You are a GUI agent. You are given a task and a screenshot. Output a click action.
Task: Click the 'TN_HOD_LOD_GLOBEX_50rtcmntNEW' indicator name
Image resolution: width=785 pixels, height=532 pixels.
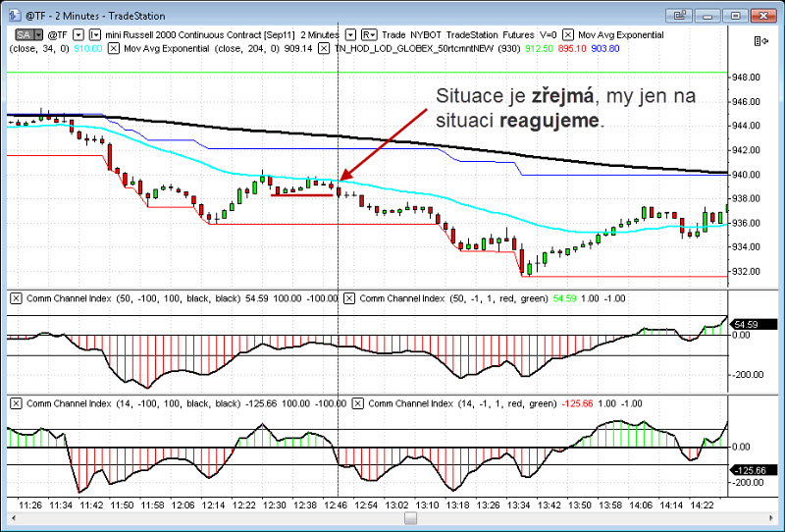click(x=414, y=49)
